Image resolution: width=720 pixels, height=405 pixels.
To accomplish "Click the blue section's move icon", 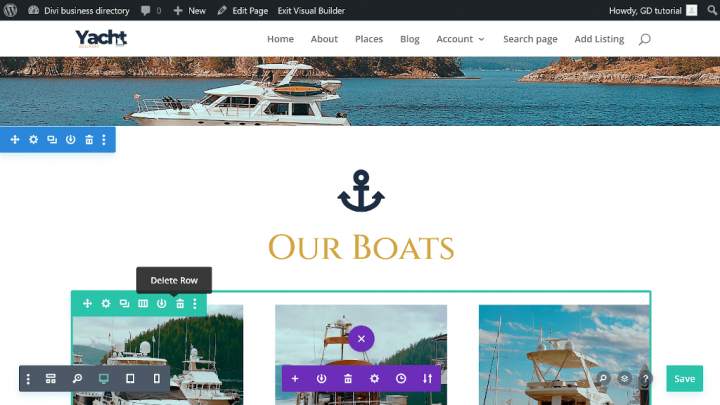I will (15, 140).
